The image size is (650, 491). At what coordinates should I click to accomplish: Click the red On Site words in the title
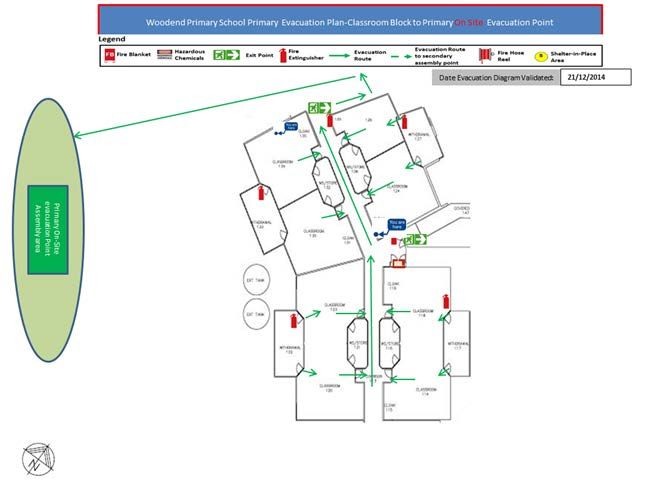click(469, 22)
